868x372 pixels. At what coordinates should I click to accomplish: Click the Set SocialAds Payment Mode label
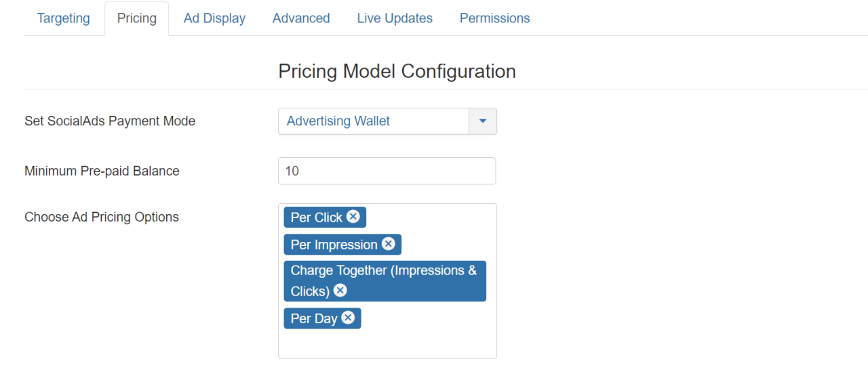pyautogui.click(x=110, y=121)
